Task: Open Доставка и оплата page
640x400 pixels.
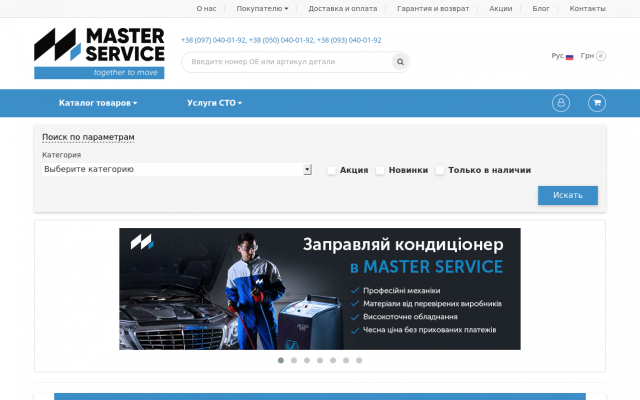Action: (342, 9)
